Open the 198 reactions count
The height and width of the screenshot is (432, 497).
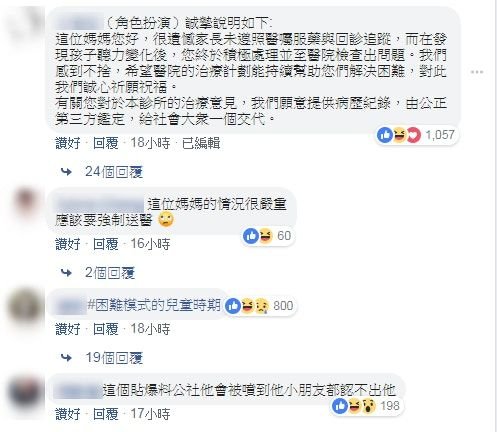click(390, 406)
